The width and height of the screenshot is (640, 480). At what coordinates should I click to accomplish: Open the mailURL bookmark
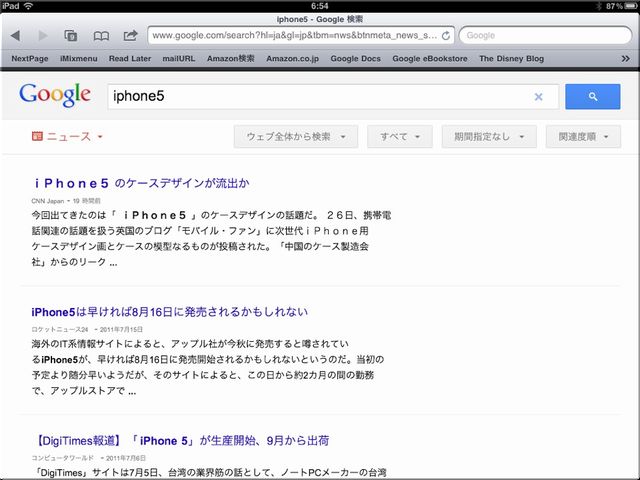179,59
